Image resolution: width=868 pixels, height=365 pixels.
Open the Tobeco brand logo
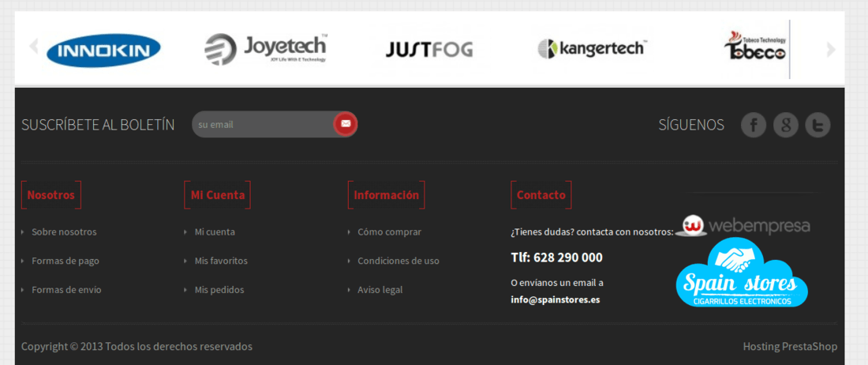pos(755,47)
